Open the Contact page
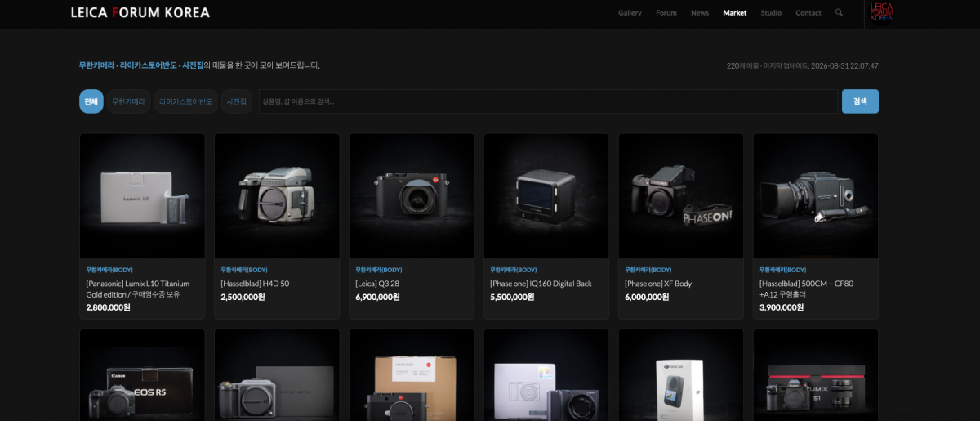The height and width of the screenshot is (421, 980). 808,12
